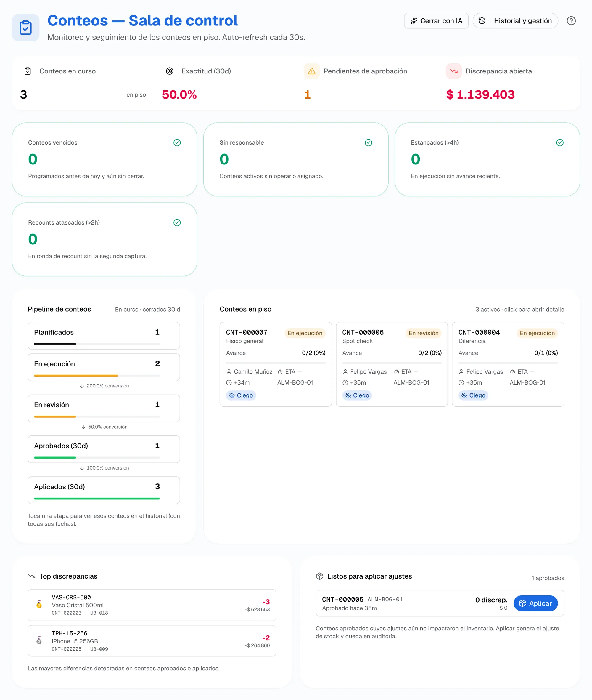Open the VAS-CRS-500 discrepancy row
This screenshot has width=592, height=700.
click(x=152, y=605)
